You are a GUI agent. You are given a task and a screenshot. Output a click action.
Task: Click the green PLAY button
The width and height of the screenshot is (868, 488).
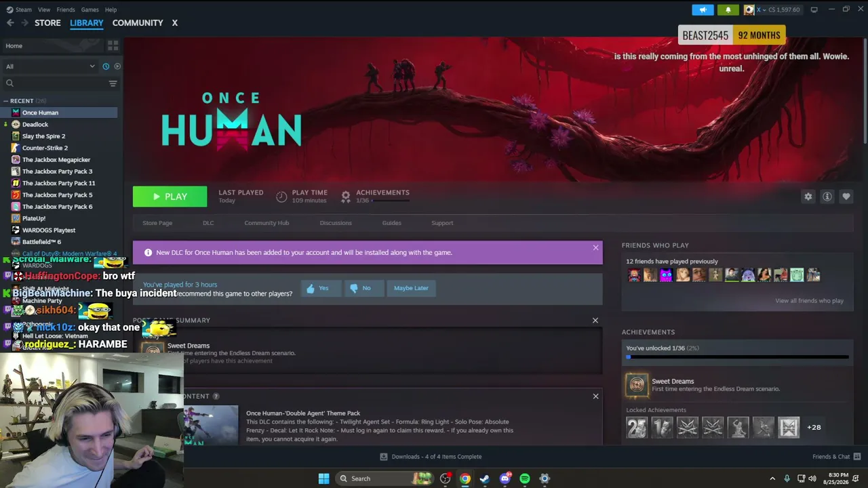click(170, 197)
